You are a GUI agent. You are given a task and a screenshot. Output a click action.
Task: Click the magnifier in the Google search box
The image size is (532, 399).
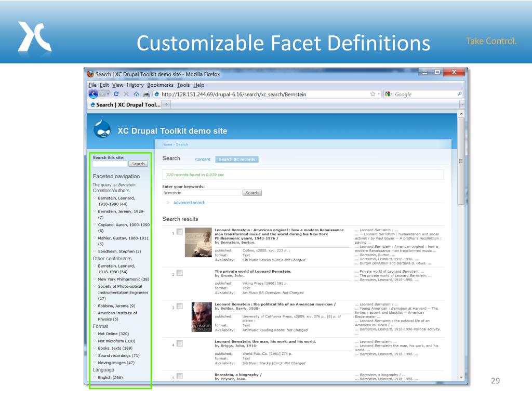459,94
